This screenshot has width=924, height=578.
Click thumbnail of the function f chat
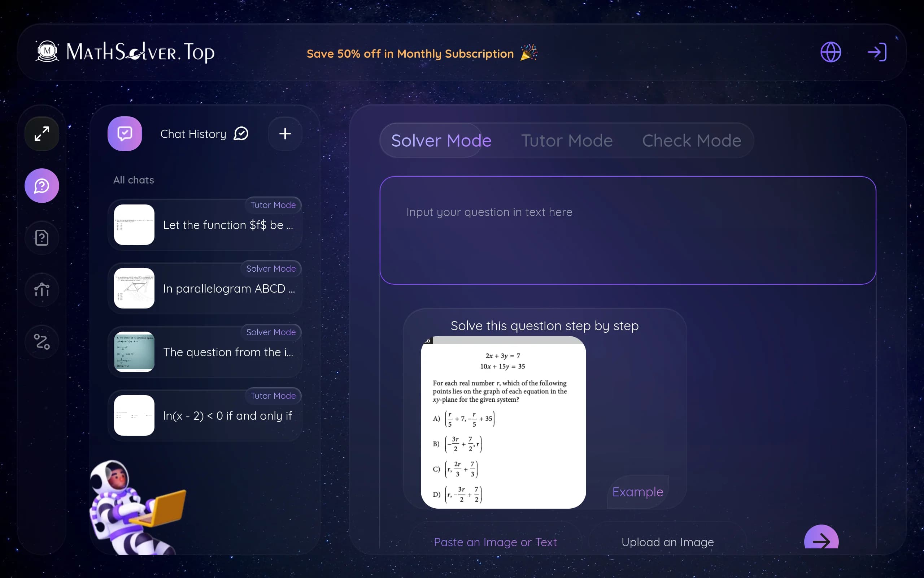[134, 225]
